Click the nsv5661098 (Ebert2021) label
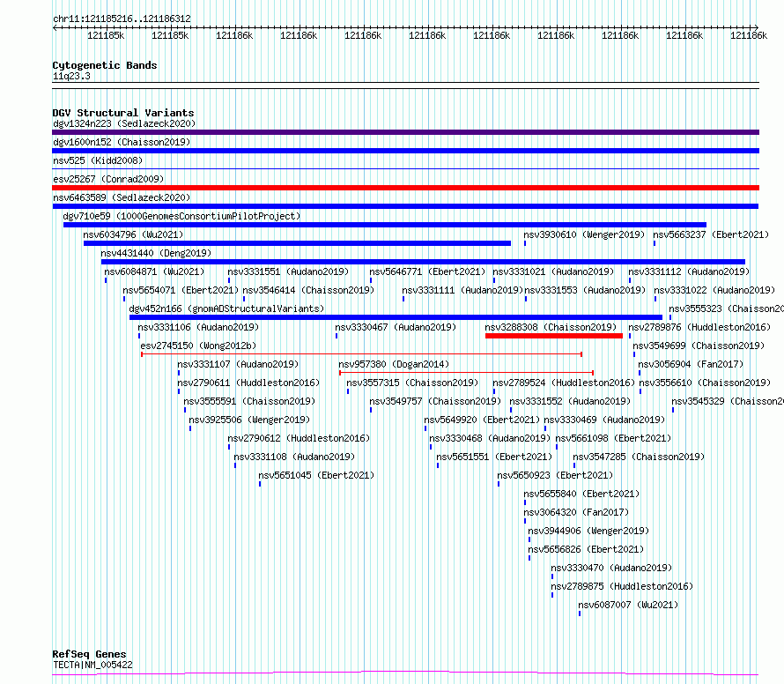784x684 pixels. (x=613, y=438)
